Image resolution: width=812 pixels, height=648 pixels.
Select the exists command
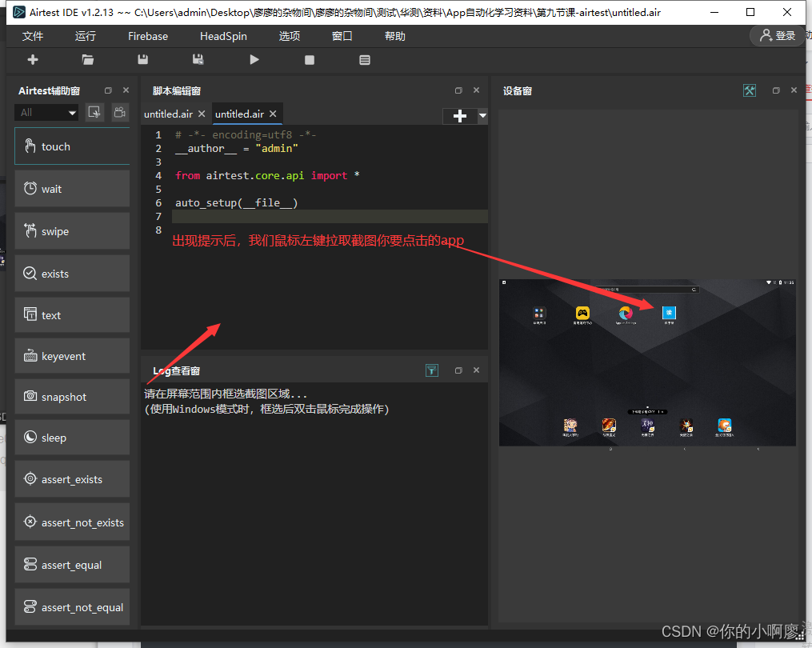[72, 274]
